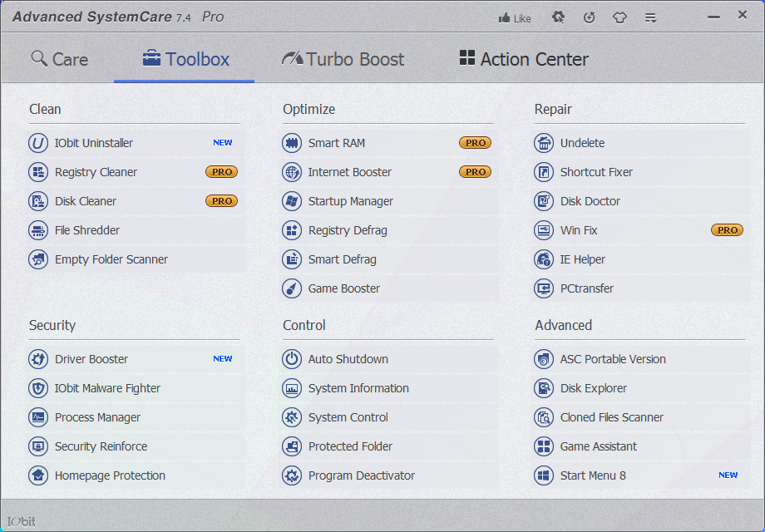Switch to the Care tab

click(60, 59)
